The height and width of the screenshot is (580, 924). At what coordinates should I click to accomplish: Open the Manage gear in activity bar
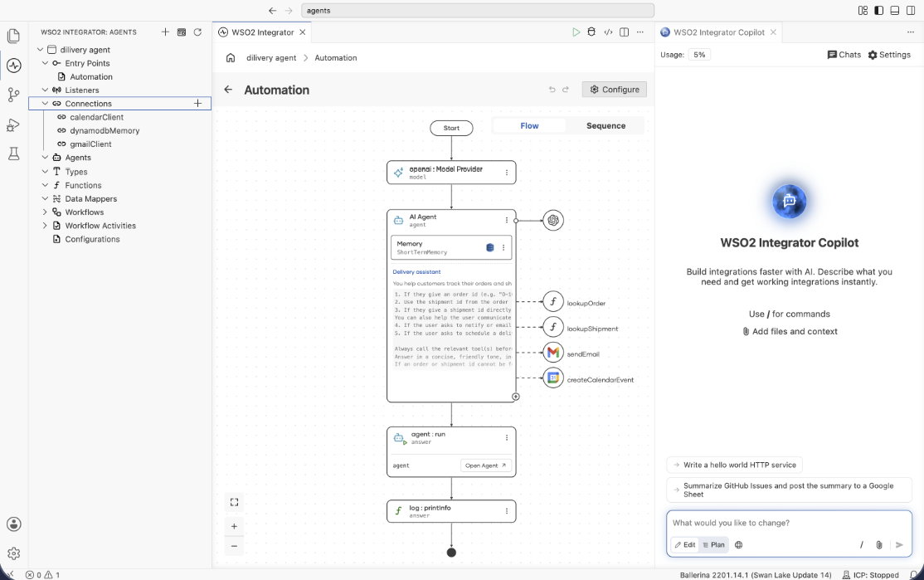pos(13,553)
